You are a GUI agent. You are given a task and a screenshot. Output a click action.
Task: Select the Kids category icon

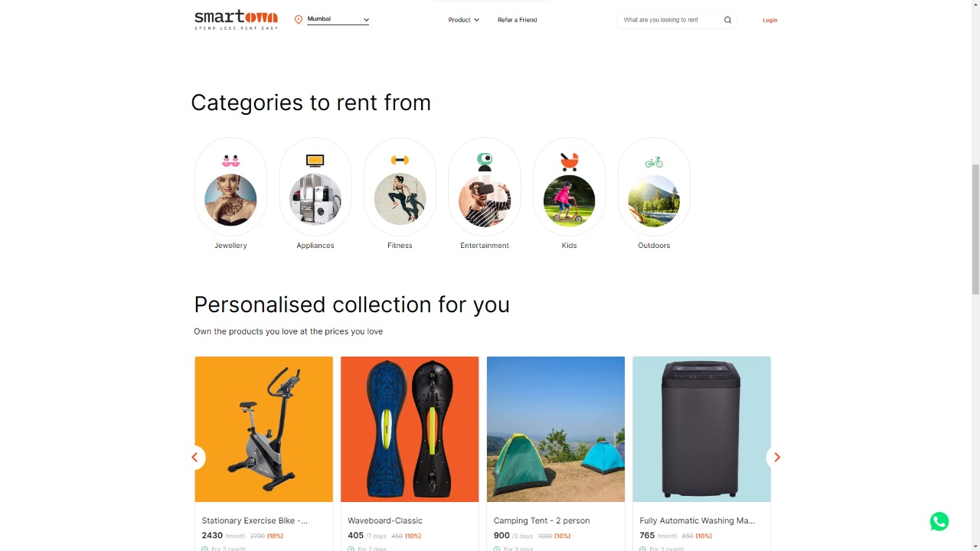[x=569, y=187]
